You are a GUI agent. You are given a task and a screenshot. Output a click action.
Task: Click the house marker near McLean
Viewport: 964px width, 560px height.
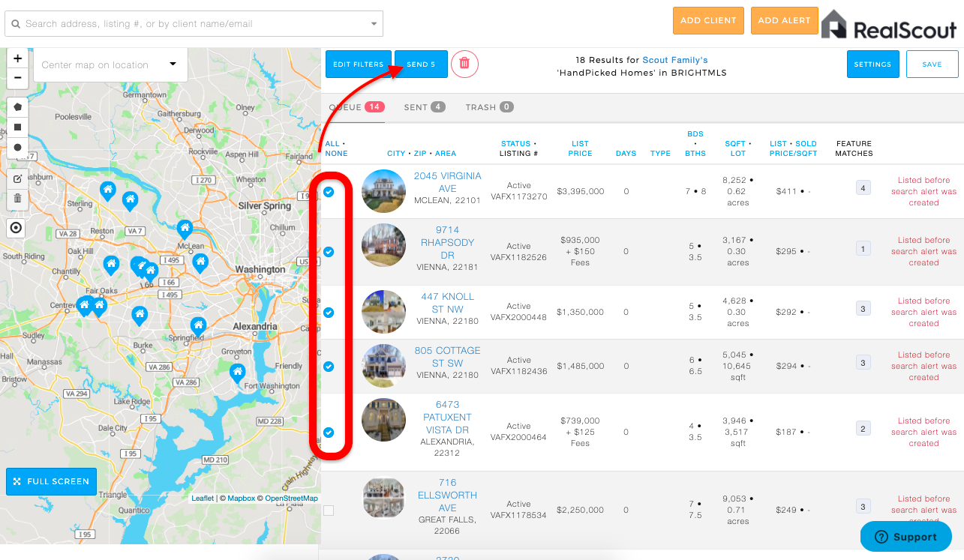pos(185,229)
